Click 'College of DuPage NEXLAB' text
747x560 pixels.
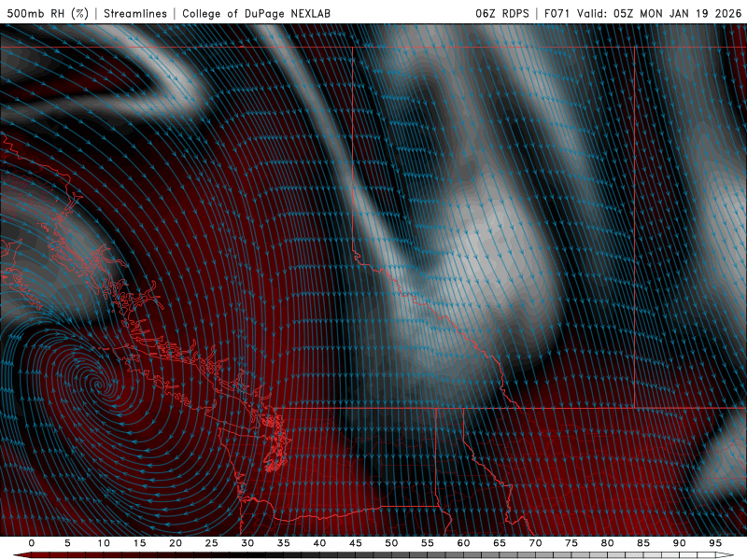coord(256,13)
